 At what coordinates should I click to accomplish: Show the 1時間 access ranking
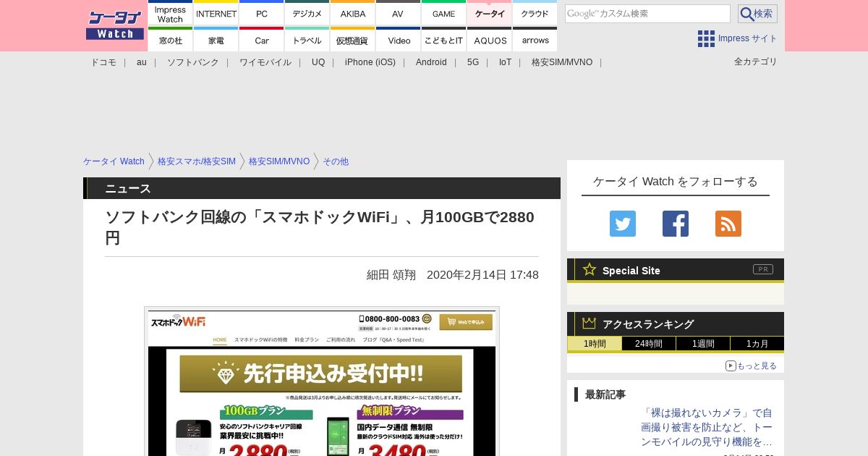point(595,344)
